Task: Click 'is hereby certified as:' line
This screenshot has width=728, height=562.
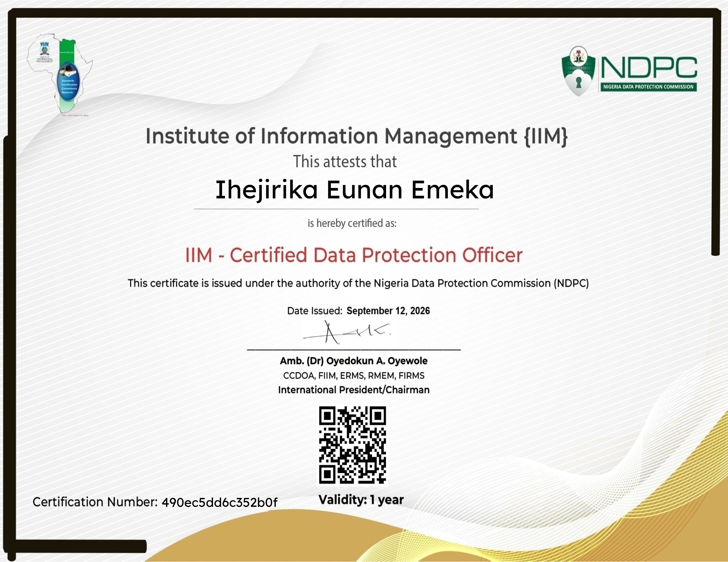Action: click(352, 223)
